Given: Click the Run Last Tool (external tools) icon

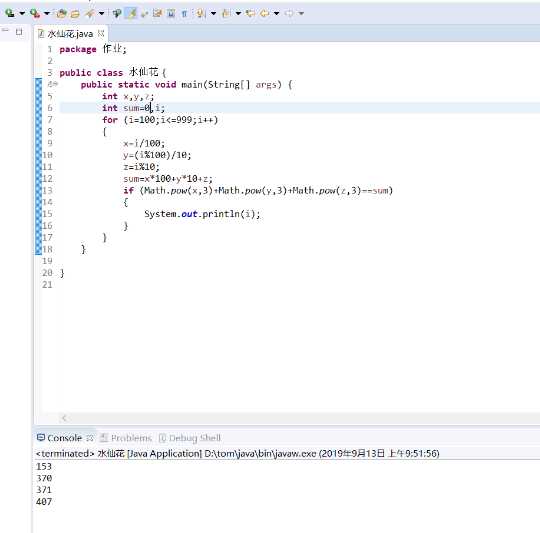Looking at the screenshot, I should 35,13.
